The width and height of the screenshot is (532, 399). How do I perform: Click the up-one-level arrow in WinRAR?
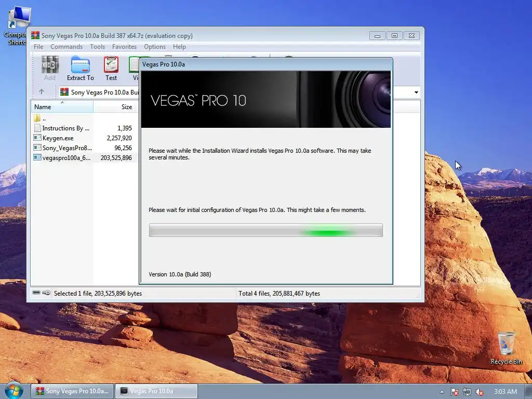coord(42,92)
